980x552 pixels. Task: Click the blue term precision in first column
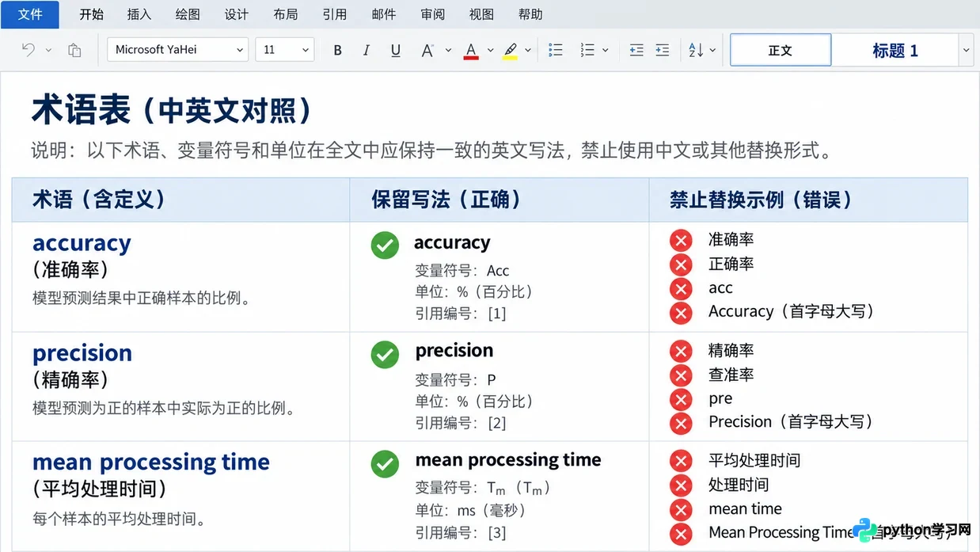click(x=82, y=353)
